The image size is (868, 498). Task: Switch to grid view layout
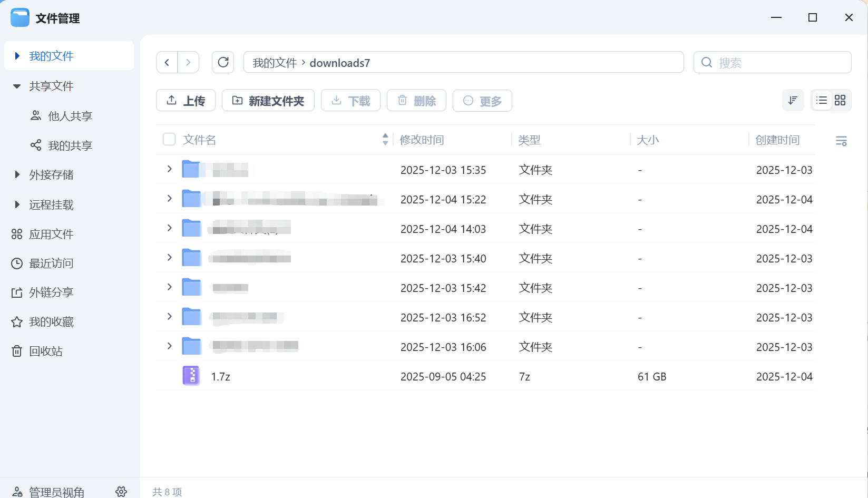(x=840, y=100)
